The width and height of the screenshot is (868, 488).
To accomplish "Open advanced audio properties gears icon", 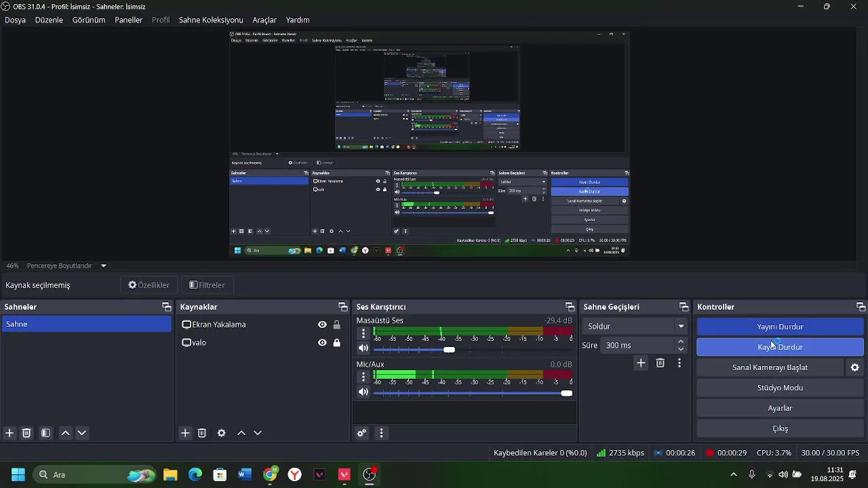I will point(362,433).
